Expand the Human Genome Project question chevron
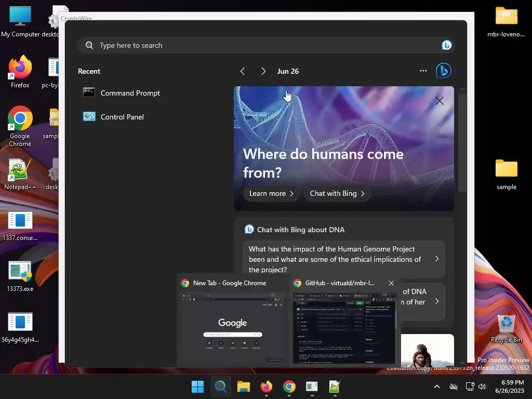 pyautogui.click(x=436, y=259)
